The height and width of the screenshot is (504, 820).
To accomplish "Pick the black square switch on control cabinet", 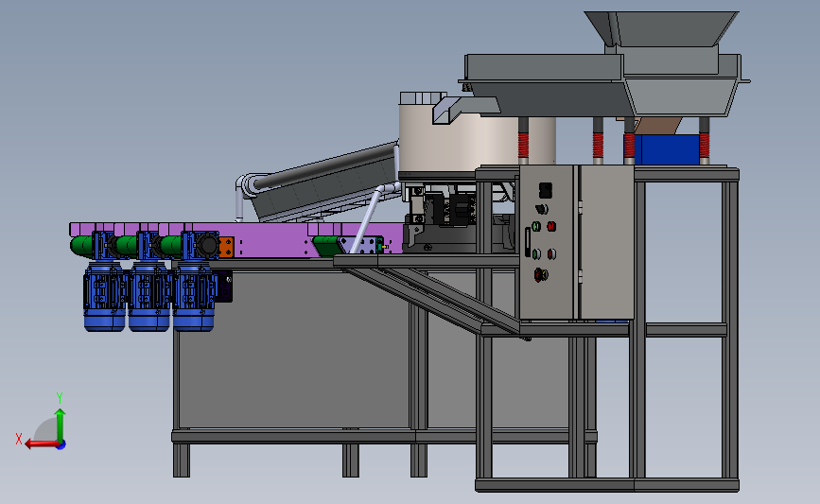I will pyautogui.click(x=545, y=190).
